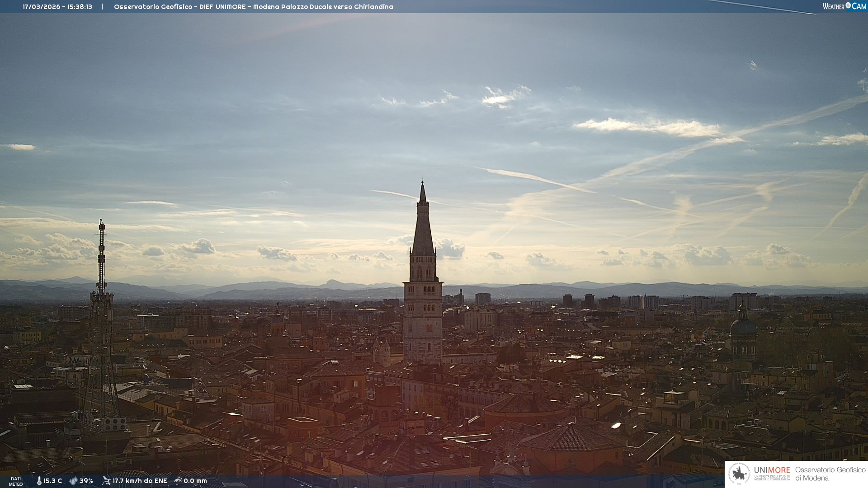
Task: Click the anemometer wind speed icon
Action: click(106, 481)
